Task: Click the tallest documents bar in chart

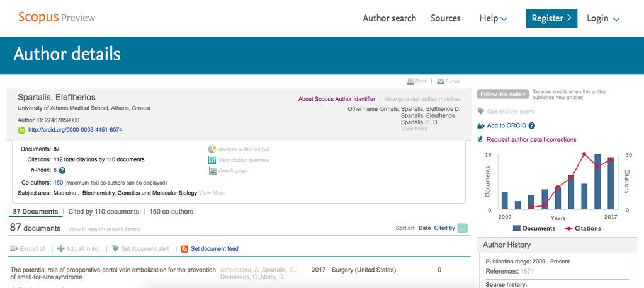Action: click(x=597, y=181)
